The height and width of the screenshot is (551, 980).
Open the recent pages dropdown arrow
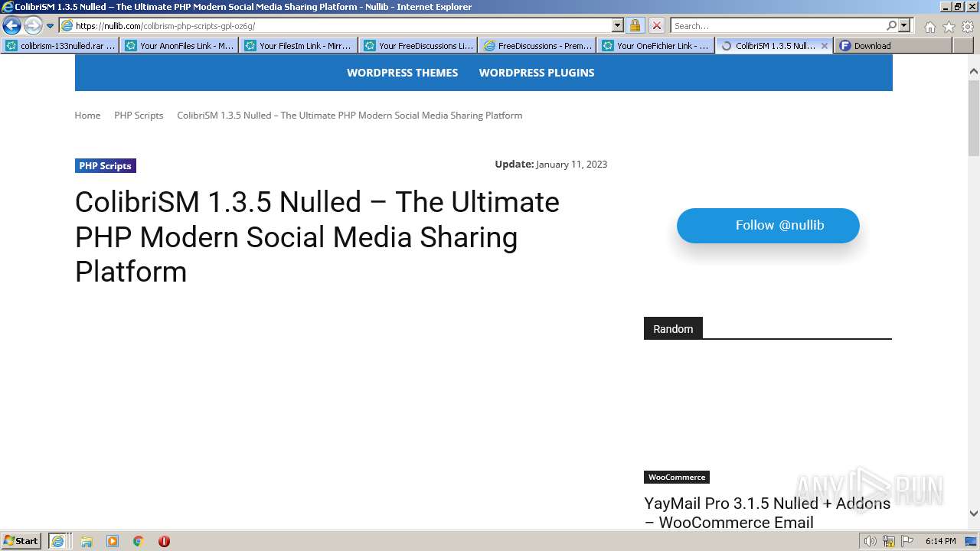[51, 26]
